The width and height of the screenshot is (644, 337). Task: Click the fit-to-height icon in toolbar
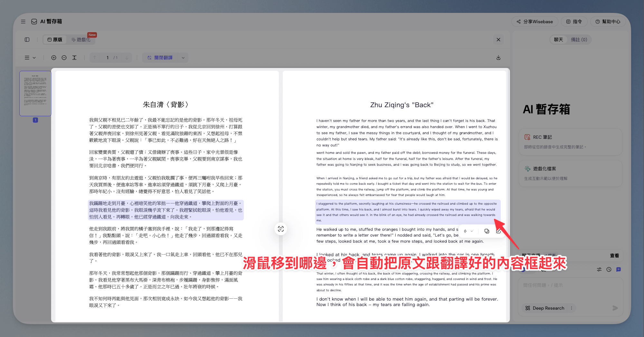74,58
